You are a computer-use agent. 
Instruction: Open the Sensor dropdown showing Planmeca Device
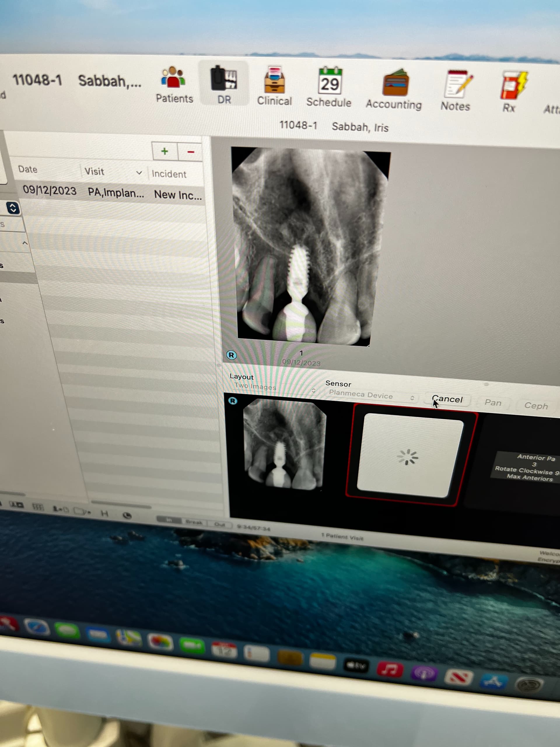point(371,395)
